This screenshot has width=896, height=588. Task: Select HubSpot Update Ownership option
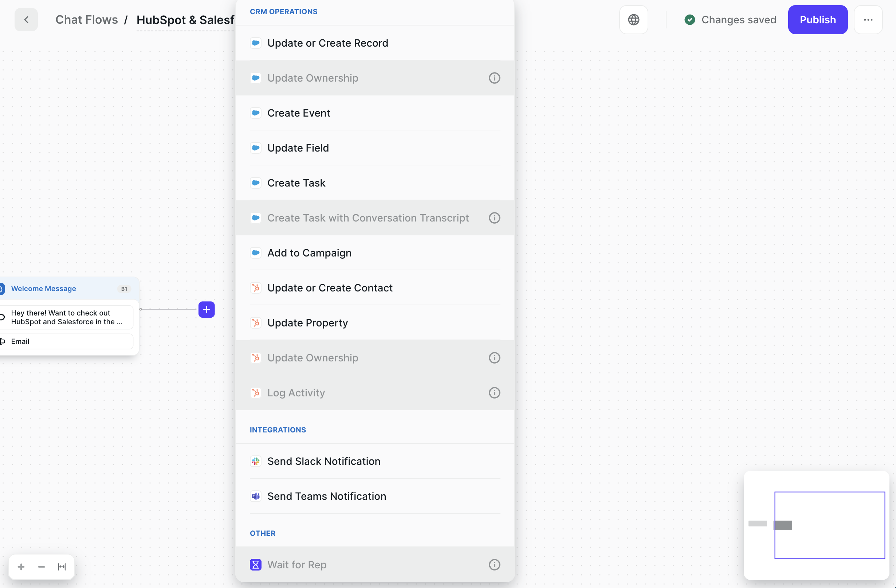(375, 358)
